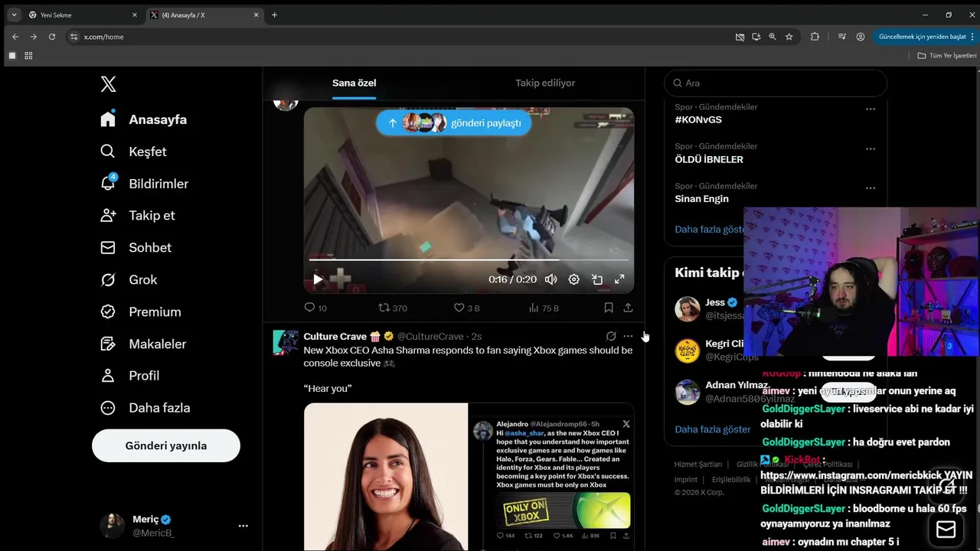Open a new browser tab
The image size is (980, 551).
275,15
